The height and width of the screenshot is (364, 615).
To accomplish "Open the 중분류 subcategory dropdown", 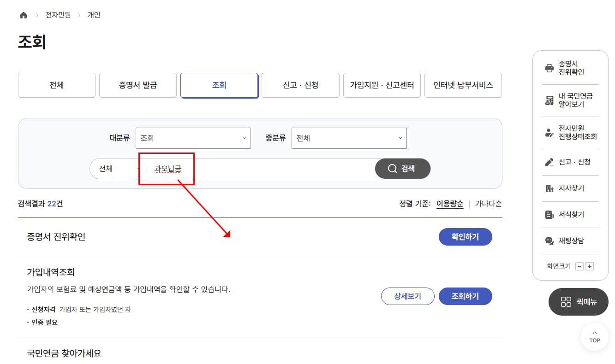I will click(x=349, y=138).
